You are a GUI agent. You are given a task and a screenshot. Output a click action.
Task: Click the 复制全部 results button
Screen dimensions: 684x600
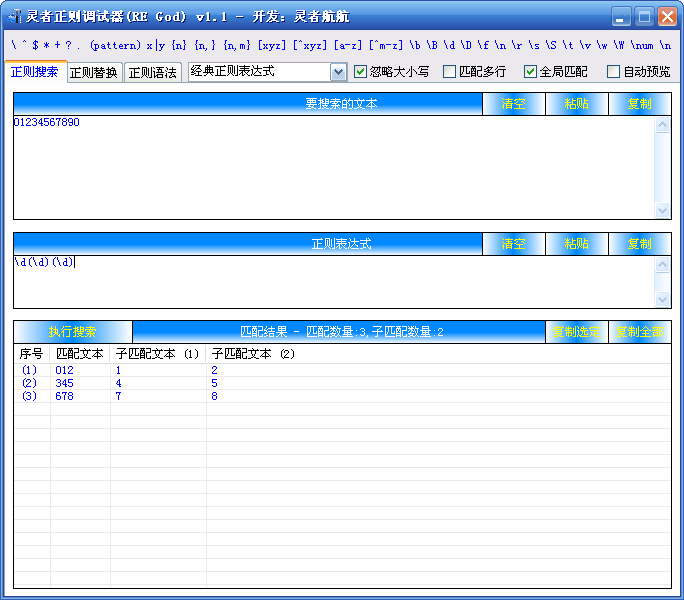(639, 332)
